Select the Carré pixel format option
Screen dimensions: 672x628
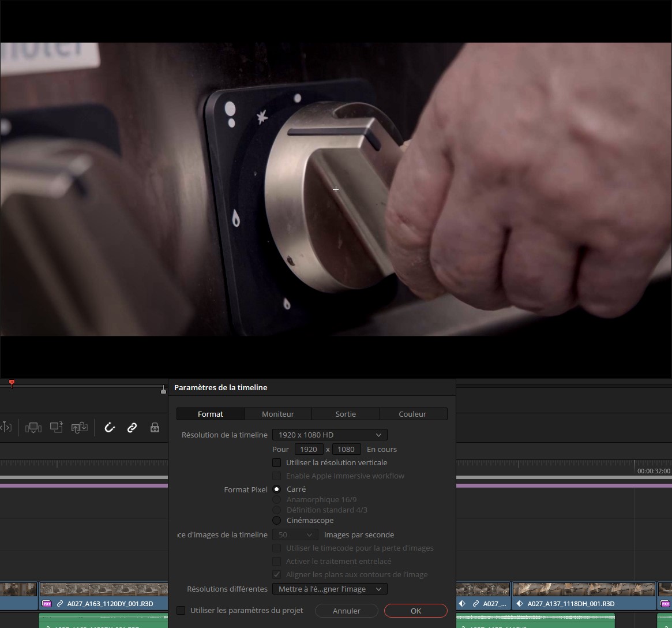click(277, 489)
